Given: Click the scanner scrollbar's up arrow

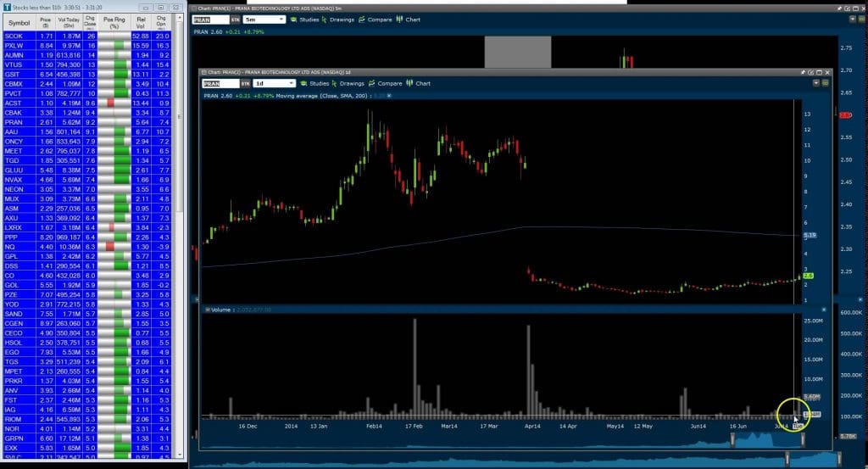Looking at the screenshot, I should point(179,19).
